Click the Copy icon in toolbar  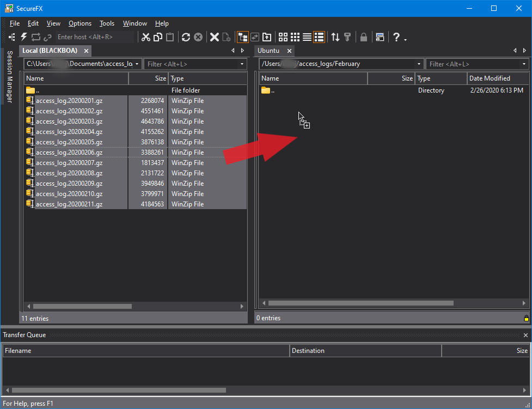(x=158, y=37)
